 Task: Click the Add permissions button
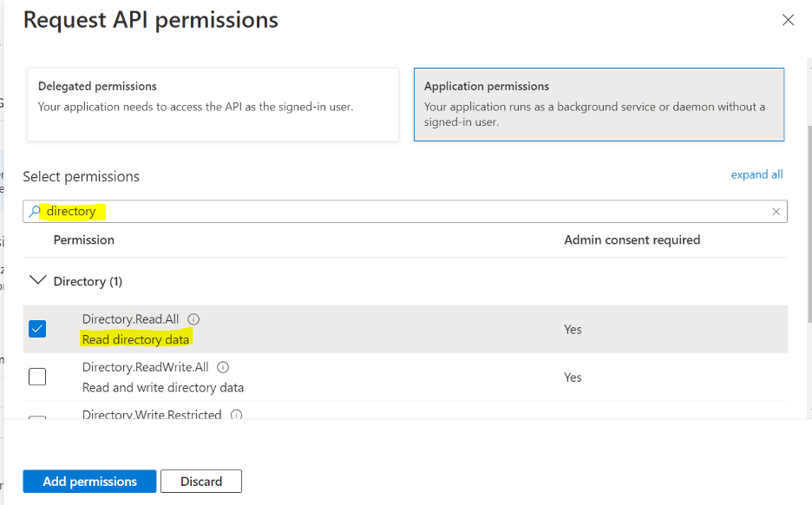pyautogui.click(x=89, y=482)
